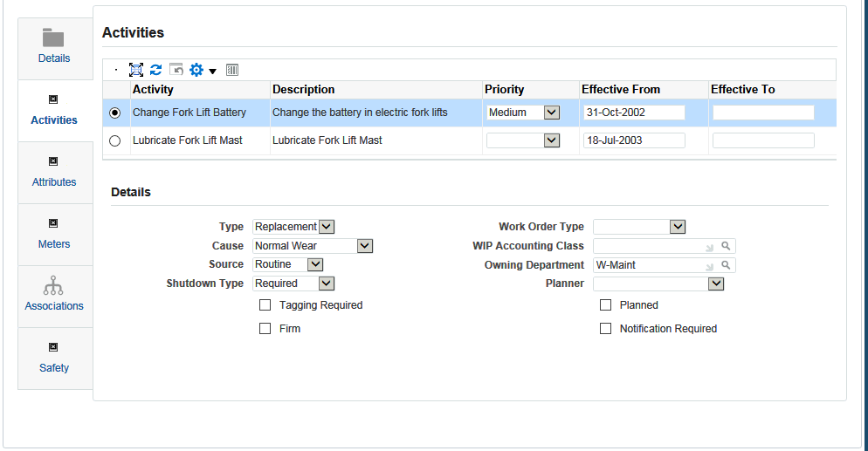Select the Lubricate Fork Lift Mast radio button

[114, 140]
